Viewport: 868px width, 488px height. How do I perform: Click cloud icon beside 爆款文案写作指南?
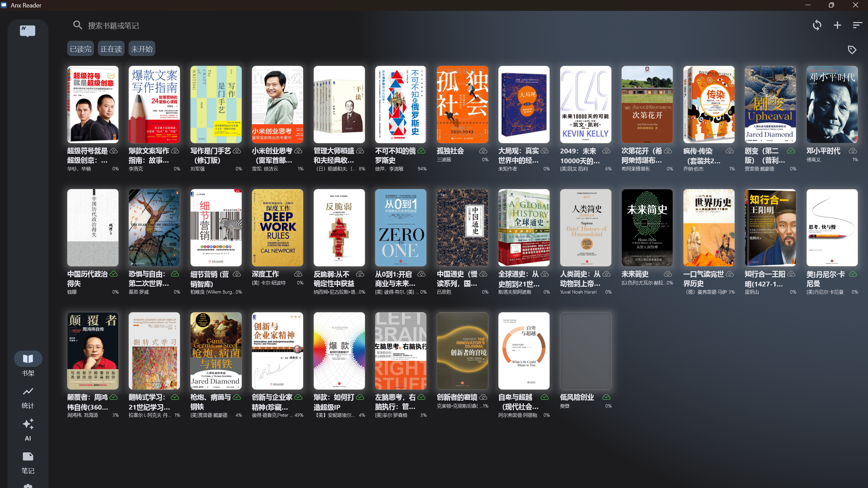175,150
